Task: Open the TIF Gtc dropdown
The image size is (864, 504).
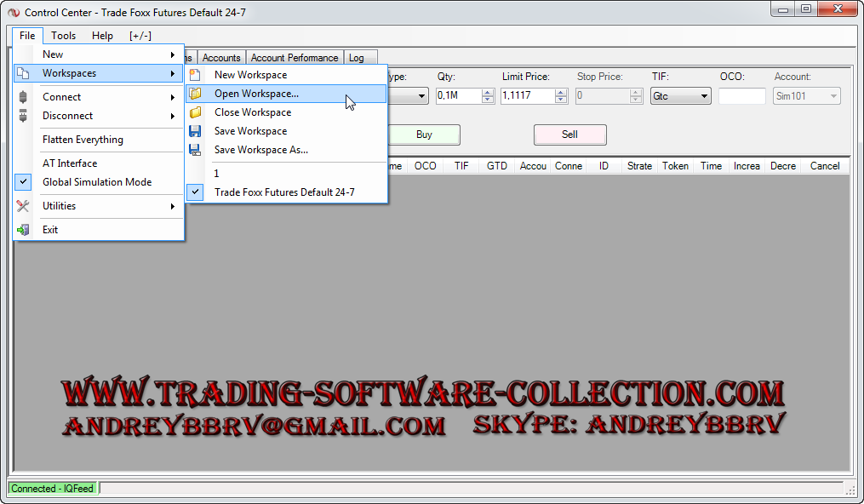Action: [x=680, y=96]
